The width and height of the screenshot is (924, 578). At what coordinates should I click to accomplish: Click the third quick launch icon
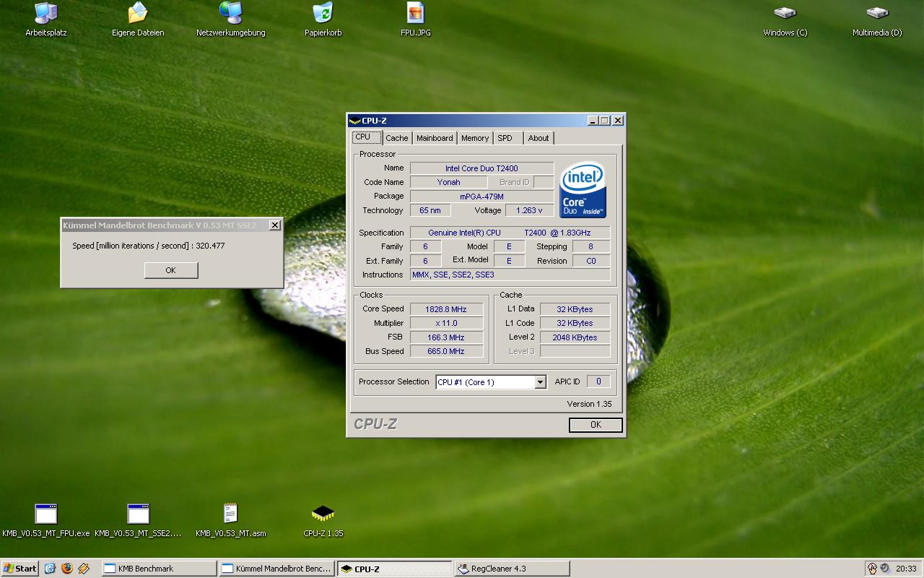[x=84, y=569]
